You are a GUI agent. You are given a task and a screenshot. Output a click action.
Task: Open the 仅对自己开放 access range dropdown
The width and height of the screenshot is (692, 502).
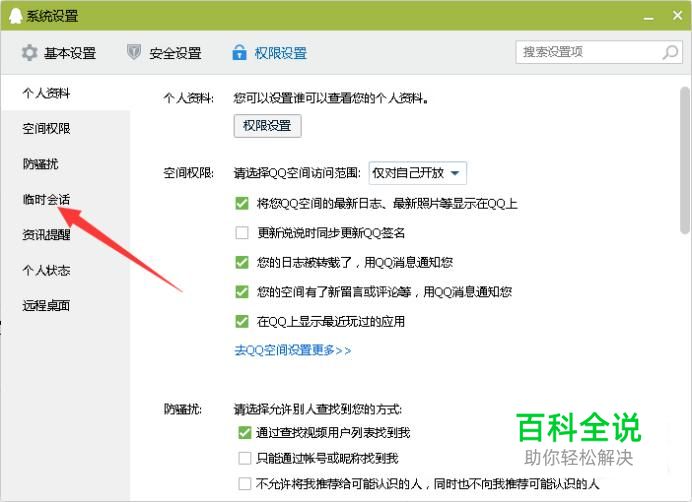(417, 173)
